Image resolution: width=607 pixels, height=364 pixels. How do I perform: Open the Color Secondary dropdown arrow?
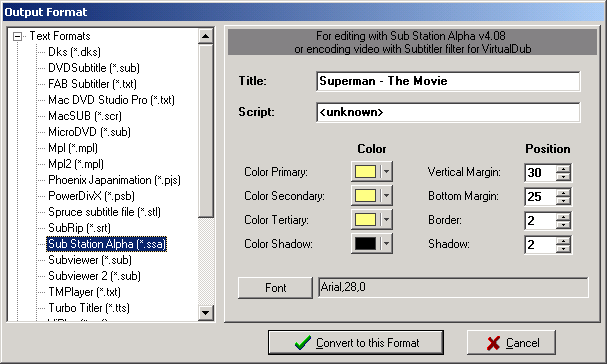[386, 196]
